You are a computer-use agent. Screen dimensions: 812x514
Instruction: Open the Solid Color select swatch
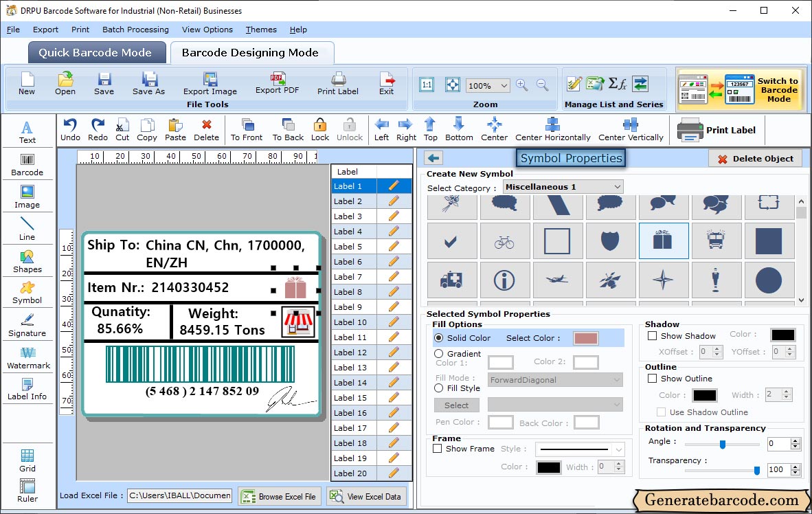click(x=586, y=338)
